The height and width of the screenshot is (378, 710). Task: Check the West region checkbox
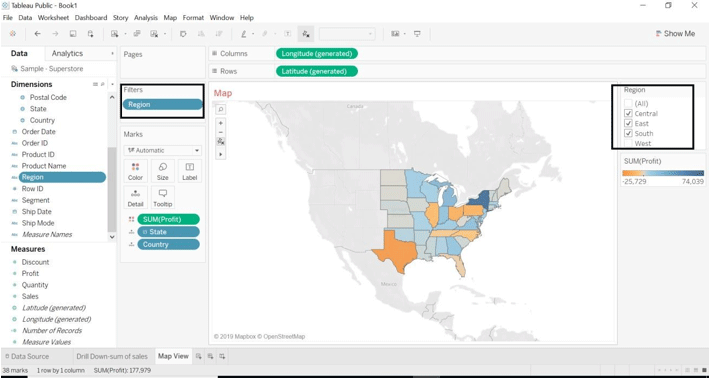[628, 144]
